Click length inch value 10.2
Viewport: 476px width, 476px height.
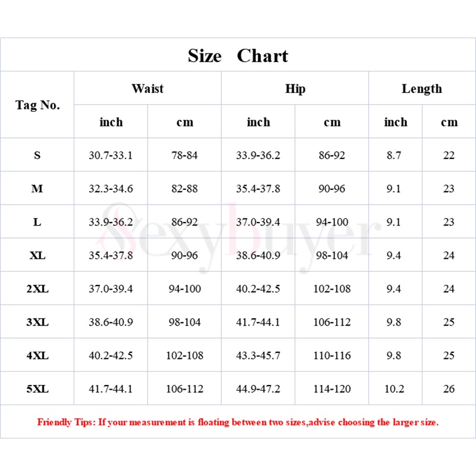click(x=394, y=389)
